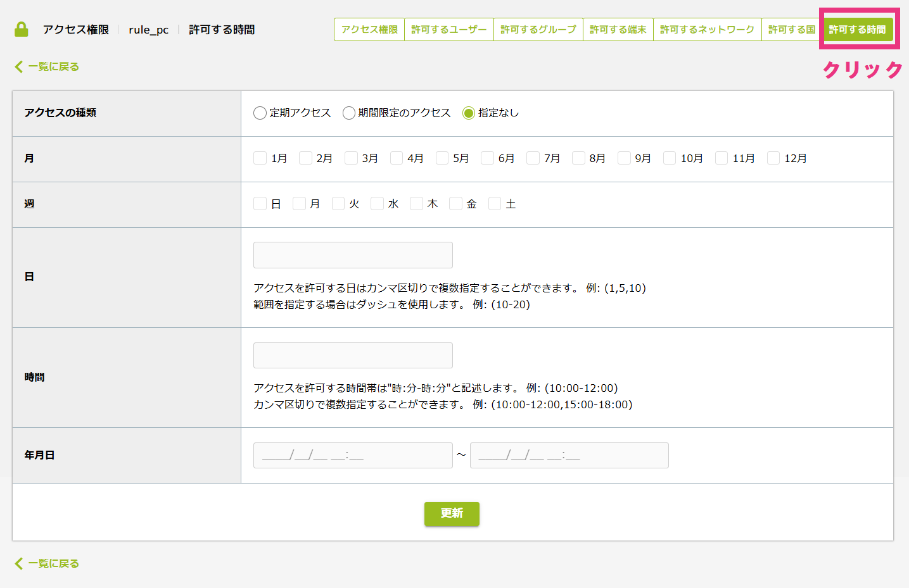Viewport: 909px width, 588px height.
Task: Switch to the 許可する国 tab
Action: (792, 30)
